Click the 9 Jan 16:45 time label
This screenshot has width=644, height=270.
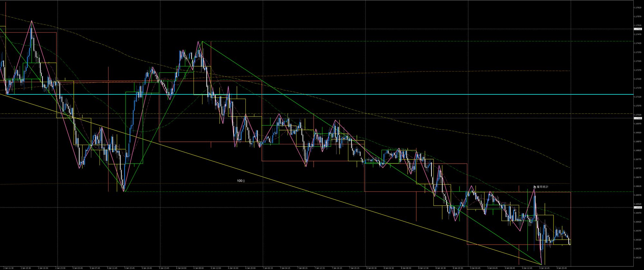pyautogui.click(x=544, y=268)
